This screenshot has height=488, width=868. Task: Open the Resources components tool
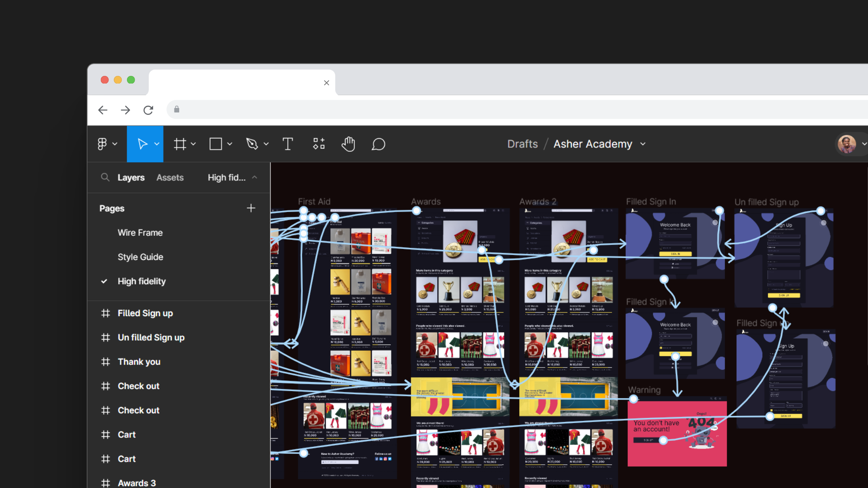tap(319, 144)
